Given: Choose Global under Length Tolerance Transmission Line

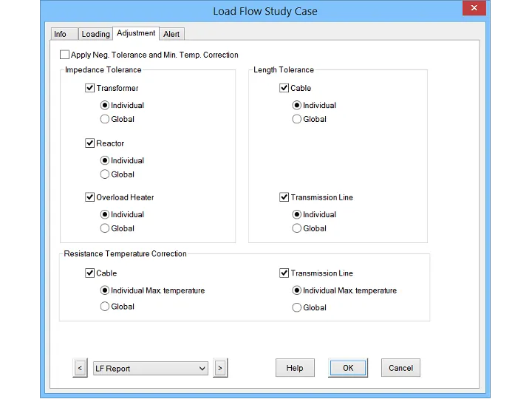Looking at the screenshot, I should [297, 228].
